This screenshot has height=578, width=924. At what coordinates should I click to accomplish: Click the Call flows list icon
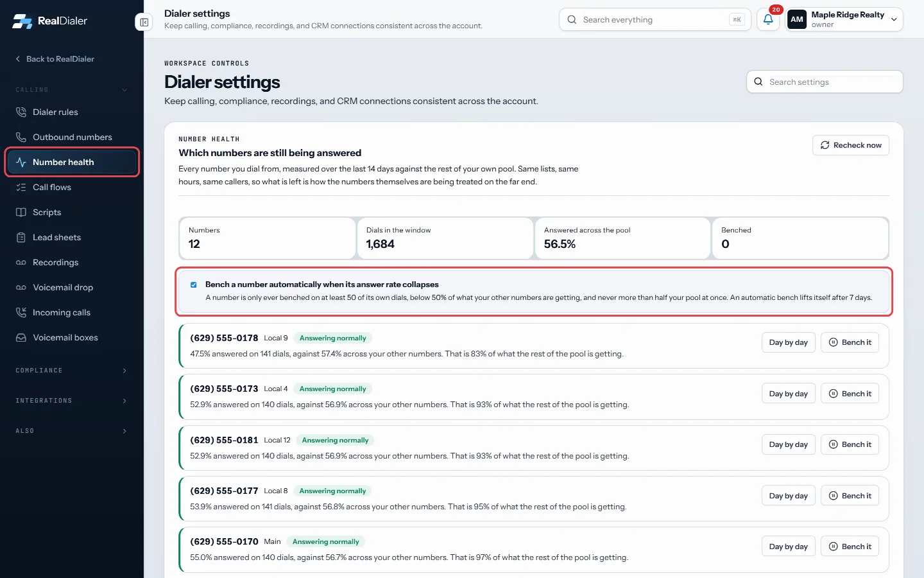[x=21, y=187]
